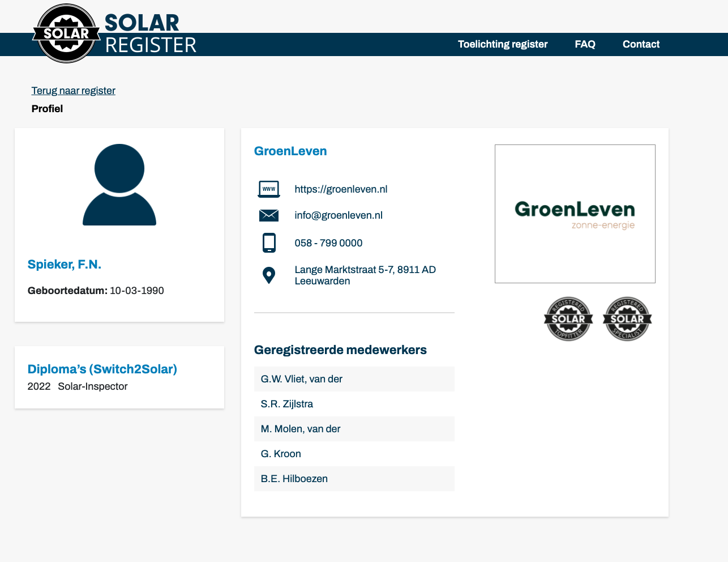Select employee G. Kroon
The width and height of the screenshot is (728, 562).
(x=354, y=454)
